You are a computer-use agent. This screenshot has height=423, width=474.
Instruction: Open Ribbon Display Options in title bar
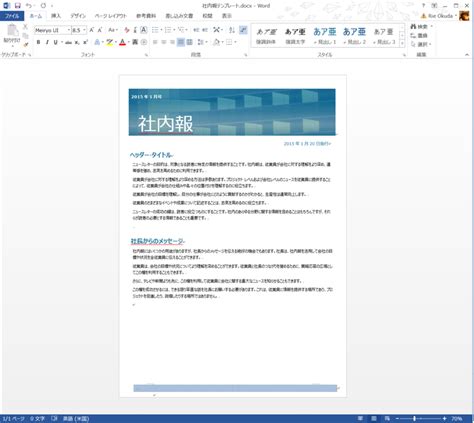pos(434,6)
